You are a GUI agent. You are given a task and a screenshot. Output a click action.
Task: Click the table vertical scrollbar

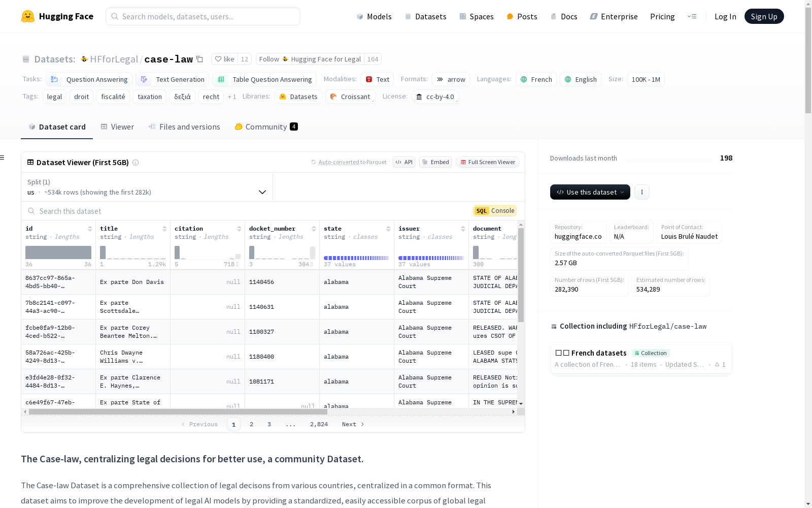(x=521, y=275)
